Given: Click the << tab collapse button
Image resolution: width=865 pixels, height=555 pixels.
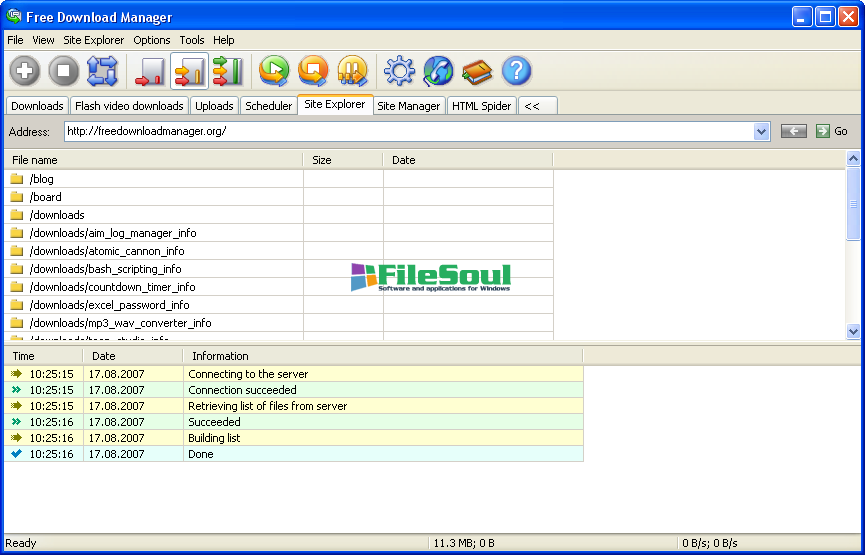Looking at the screenshot, I should click(537, 106).
